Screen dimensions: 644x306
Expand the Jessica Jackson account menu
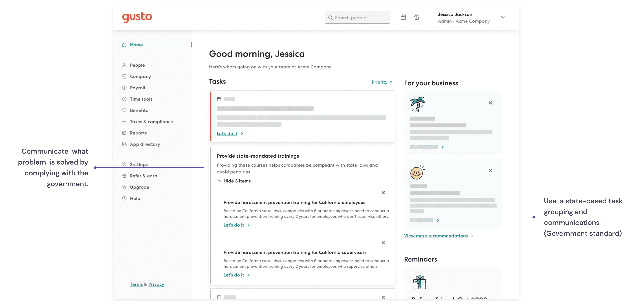(502, 17)
